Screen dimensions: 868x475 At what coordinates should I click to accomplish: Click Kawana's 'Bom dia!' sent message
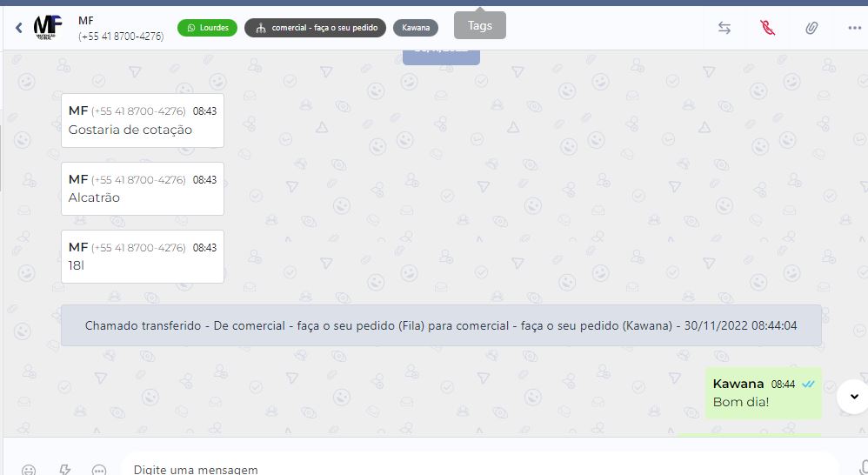(763, 393)
